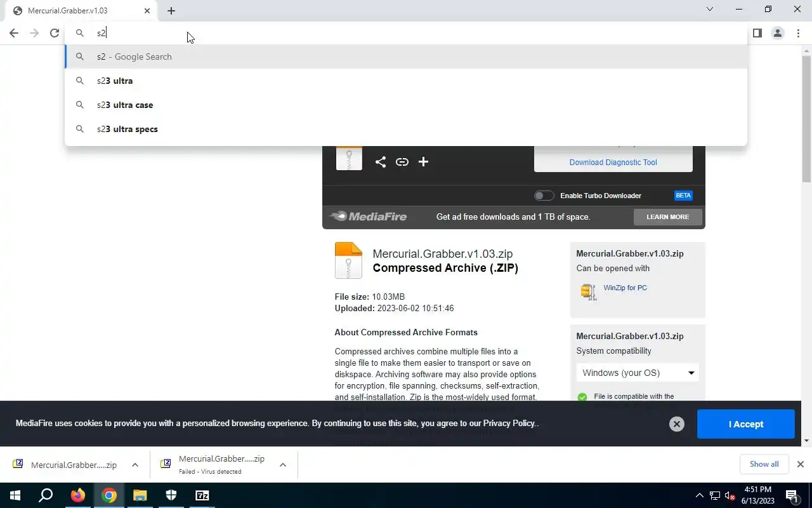Open the Chrome three-dot menu
812x508 pixels.
point(797,33)
